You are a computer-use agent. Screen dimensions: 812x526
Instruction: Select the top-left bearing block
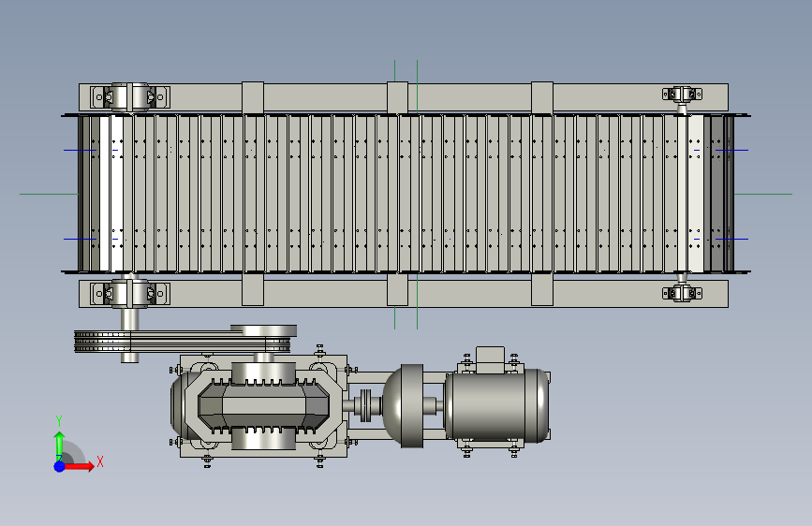point(129,96)
